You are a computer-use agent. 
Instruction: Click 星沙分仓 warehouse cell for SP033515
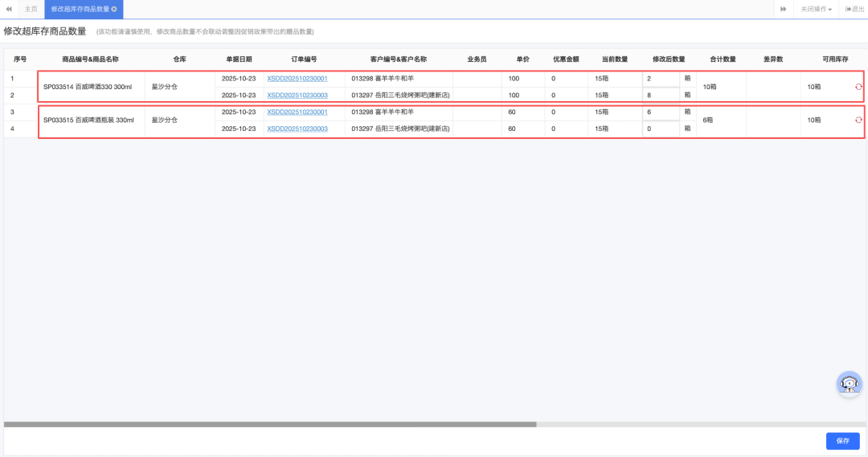pyautogui.click(x=165, y=120)
